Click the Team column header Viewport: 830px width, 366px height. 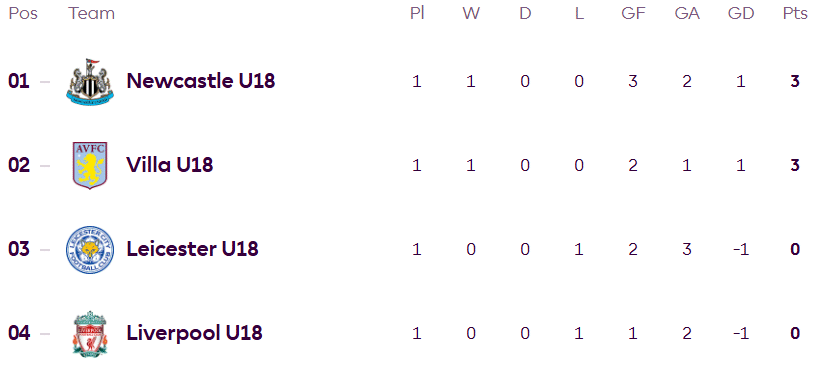pos(92,13)
